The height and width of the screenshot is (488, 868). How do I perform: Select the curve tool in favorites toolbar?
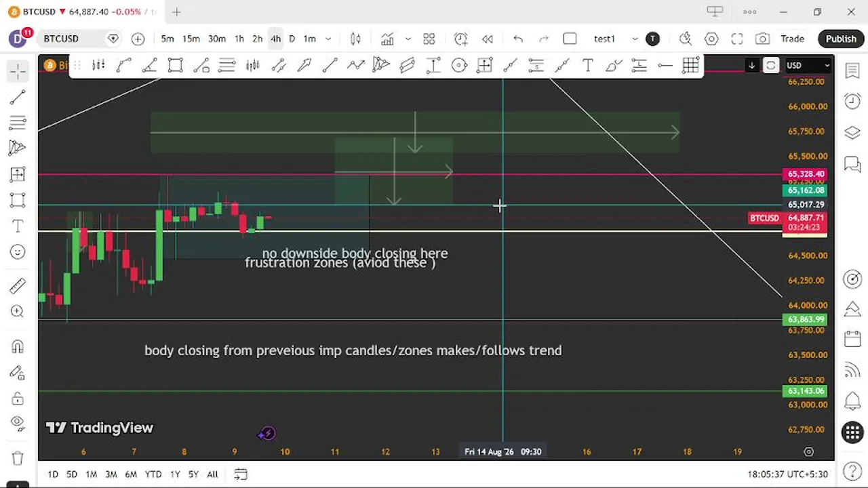[124, 65]
